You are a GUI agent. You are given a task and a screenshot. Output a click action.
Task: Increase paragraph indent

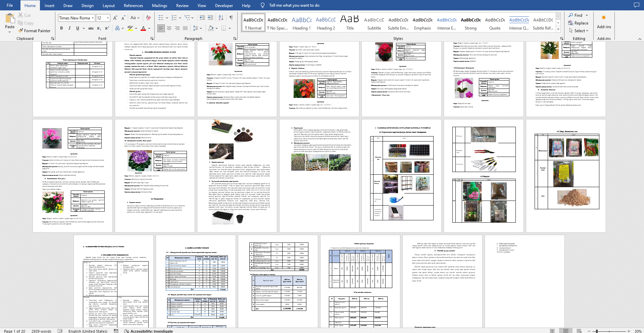[210, 18]
